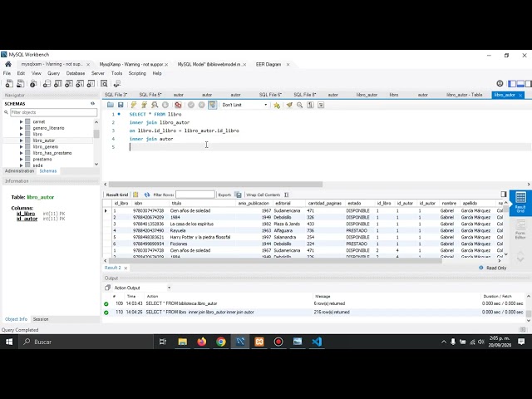Expand the libro_autor table node

tap(21, 140)
